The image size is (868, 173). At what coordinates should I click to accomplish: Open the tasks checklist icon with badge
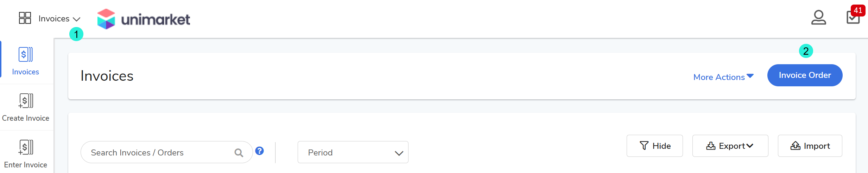coord(853,18)
